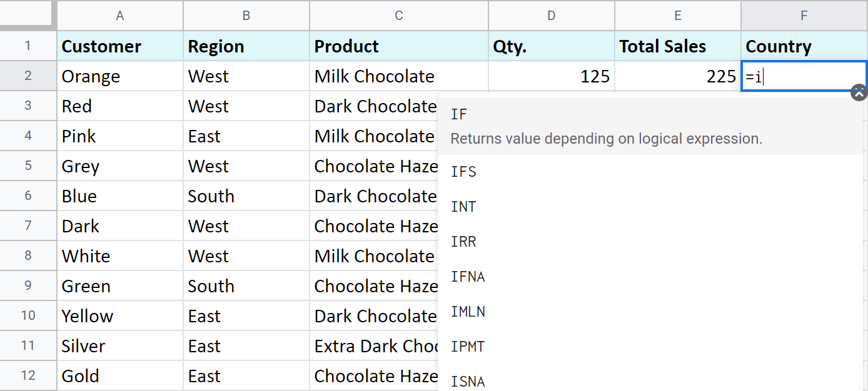
Task: Select IRR in the function list
Action: click(x=463, y=242)
